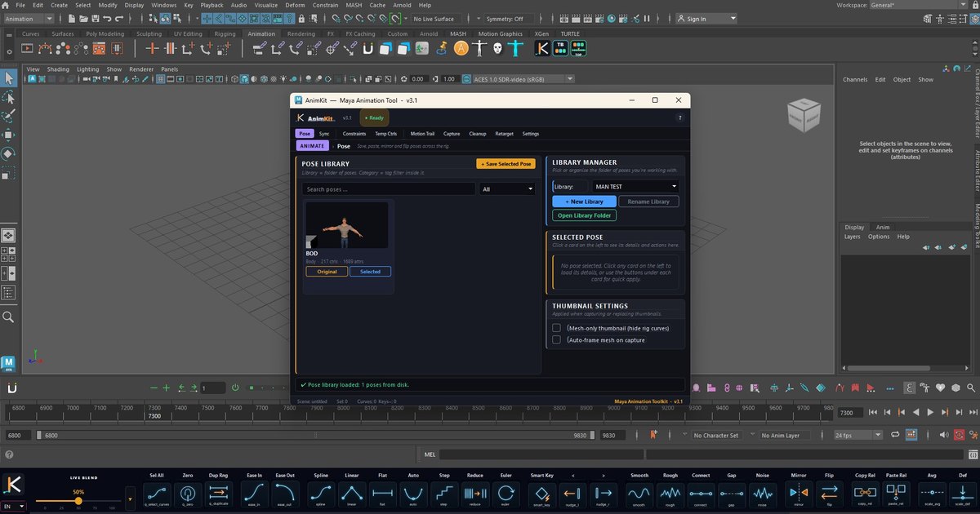Click the skull shelf icon
Screen dimensions: 980x514
(497, 49)
